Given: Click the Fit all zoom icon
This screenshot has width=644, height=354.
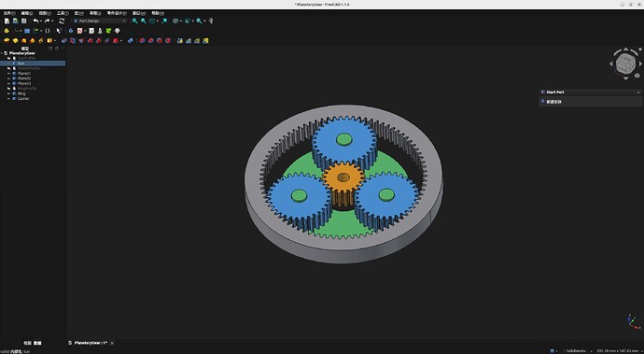Looking at the screenshot, I should 134,21.
